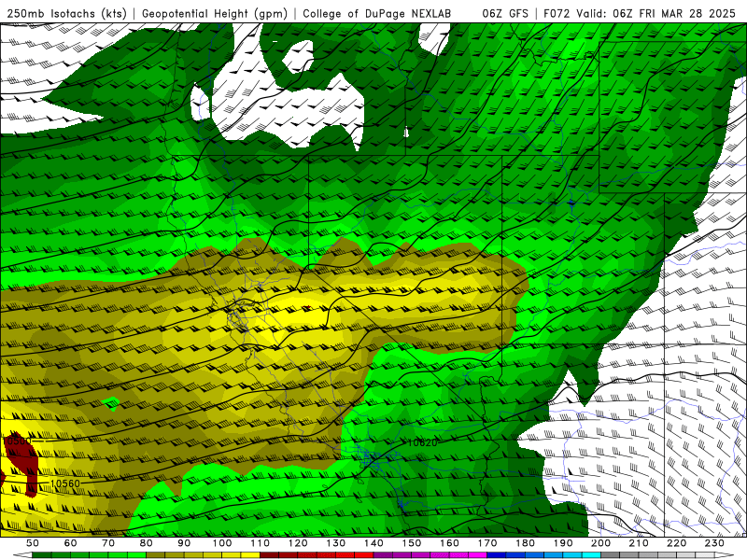Click the 'Geopotential Height (gpm)' title text

click(x=215, y=14)
